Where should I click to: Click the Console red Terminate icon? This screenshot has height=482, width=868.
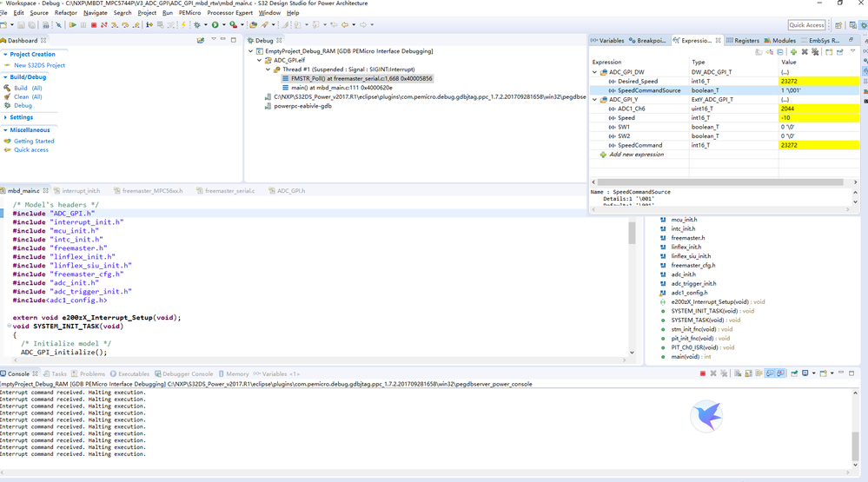703,373
